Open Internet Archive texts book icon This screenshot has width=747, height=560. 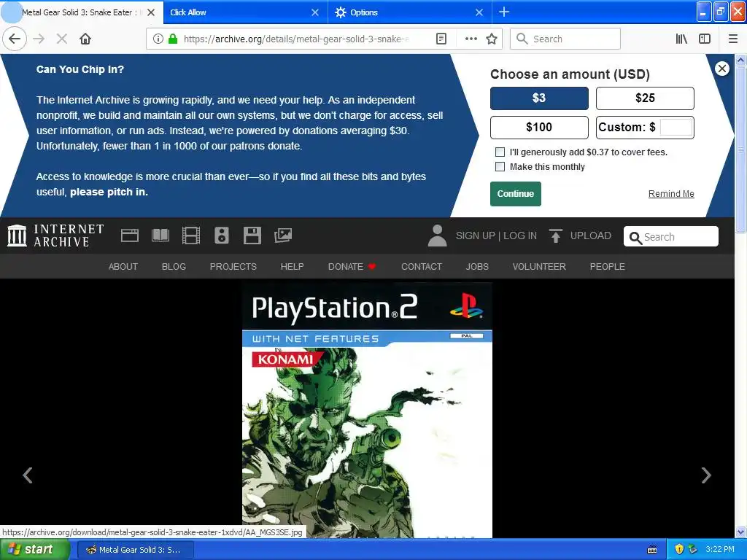tap(160, 236)
